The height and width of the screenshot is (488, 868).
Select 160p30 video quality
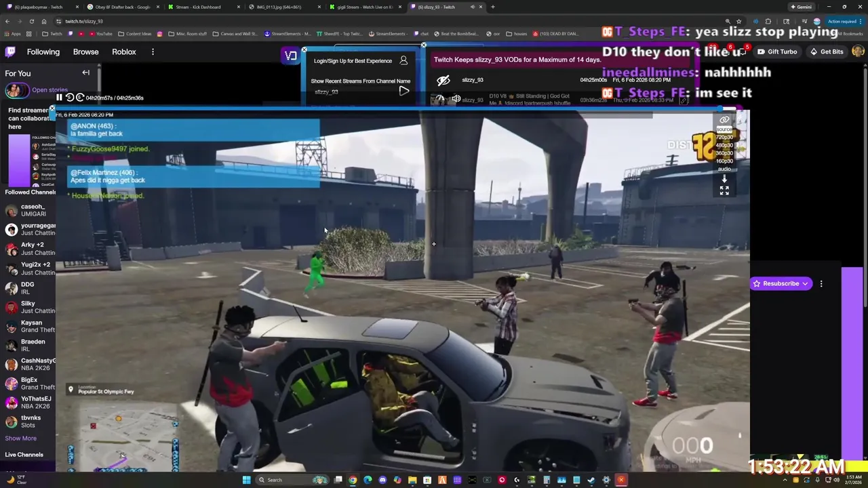click(724, 161)
